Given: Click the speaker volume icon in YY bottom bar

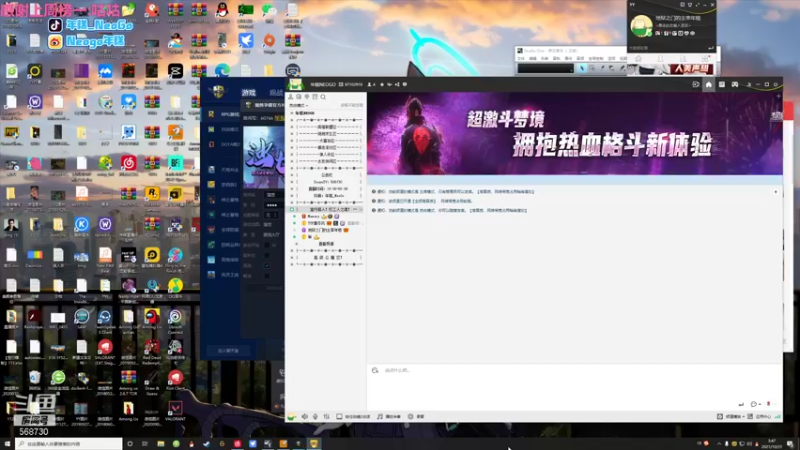Looking at the screenshot, I should 305,417.
